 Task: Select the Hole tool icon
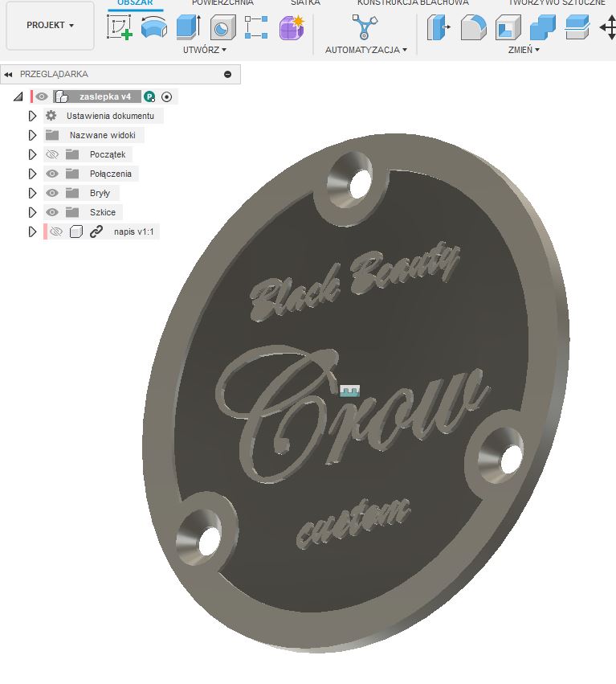222,27
